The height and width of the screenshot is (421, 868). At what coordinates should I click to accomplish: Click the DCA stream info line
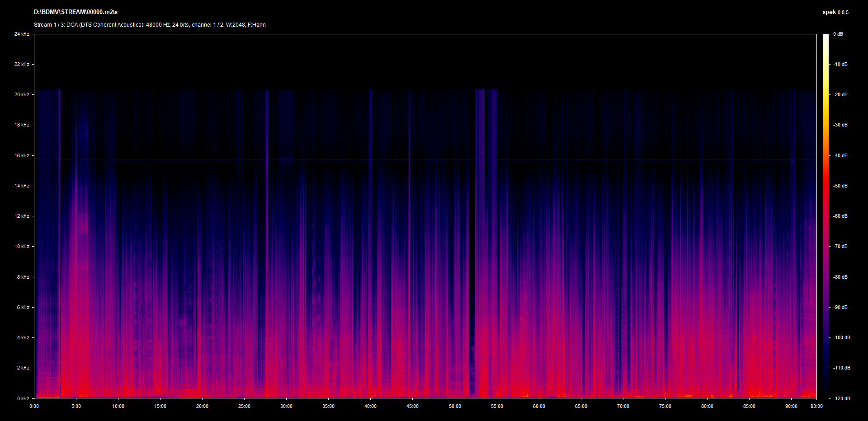click(150, 25)
